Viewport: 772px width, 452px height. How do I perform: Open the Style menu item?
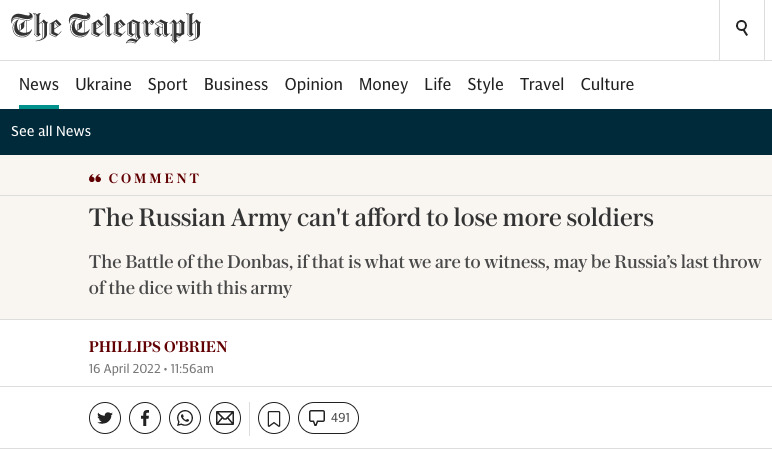[485, 84]
